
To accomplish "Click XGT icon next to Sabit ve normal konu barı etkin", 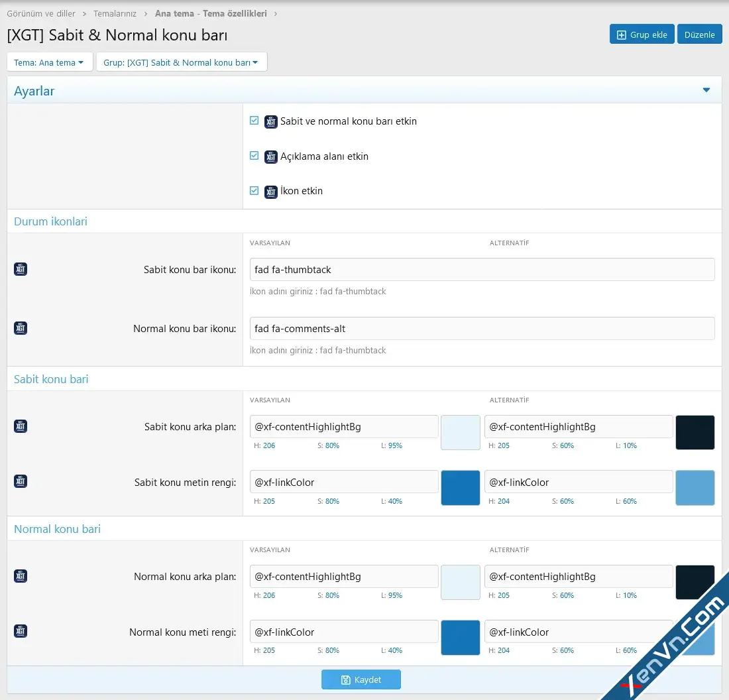I will [x=271, y=122].
